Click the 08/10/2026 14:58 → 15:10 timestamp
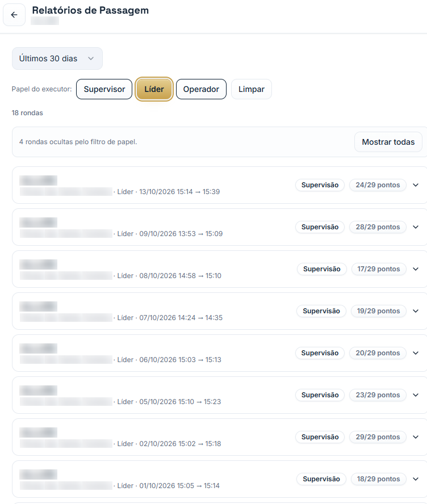This screenshot has width=427, height=504. [180, 276]
